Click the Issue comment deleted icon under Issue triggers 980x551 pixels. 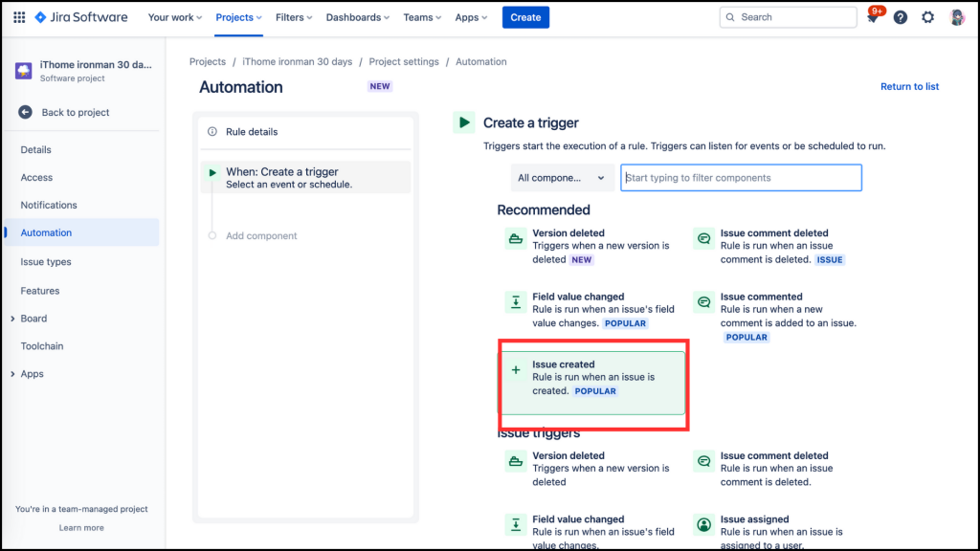point(703,461)
